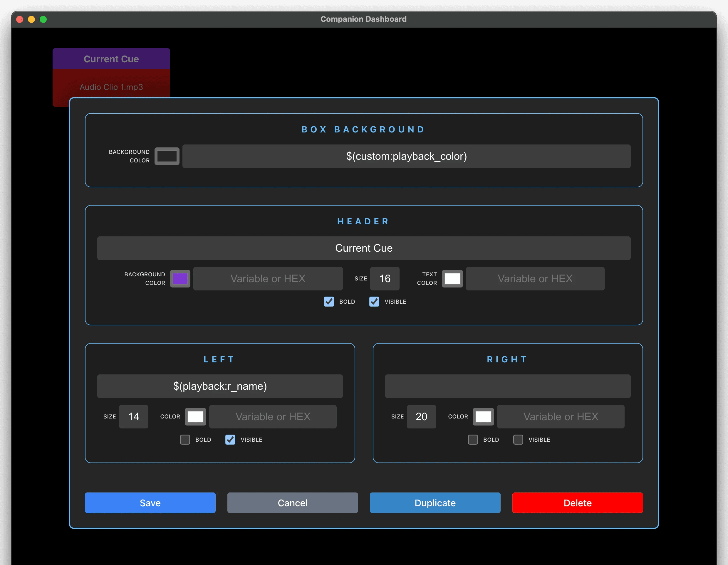Screen dimensions: 728x565
Task: Click Right section color swatch
Action: click(483, 416)
